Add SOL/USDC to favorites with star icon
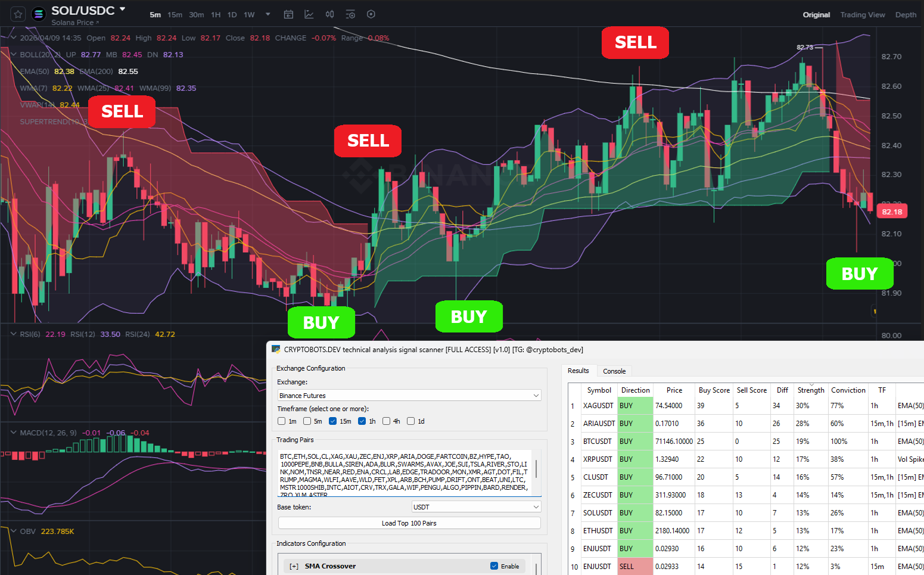This screenshot has height=575, width=924. point(18,14)
